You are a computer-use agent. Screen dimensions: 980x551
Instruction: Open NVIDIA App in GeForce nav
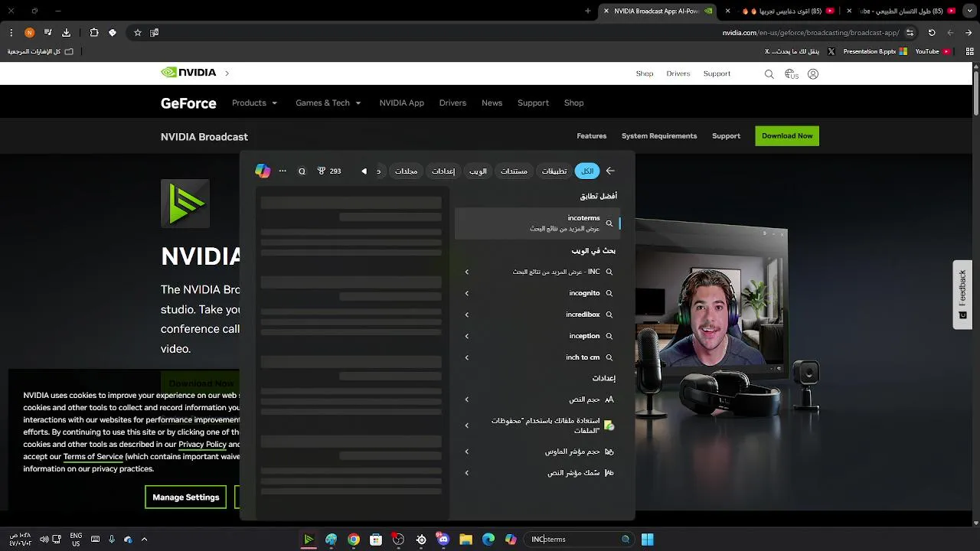(401, 103)
